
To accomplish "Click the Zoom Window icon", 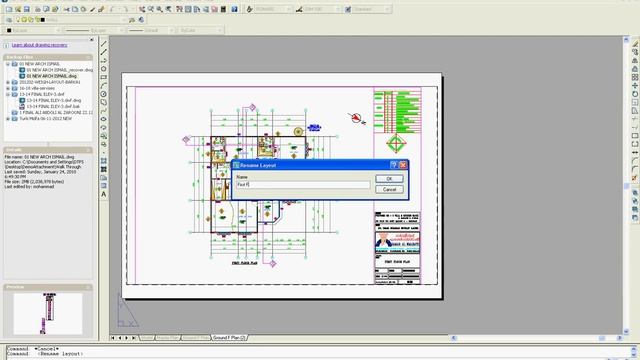I will [160, 9].
